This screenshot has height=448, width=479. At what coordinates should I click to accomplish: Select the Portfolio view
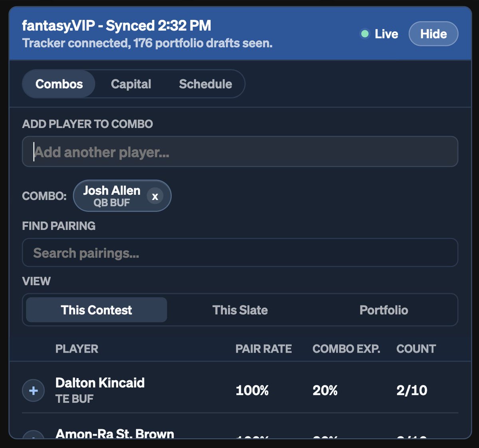tap(384, 310)
